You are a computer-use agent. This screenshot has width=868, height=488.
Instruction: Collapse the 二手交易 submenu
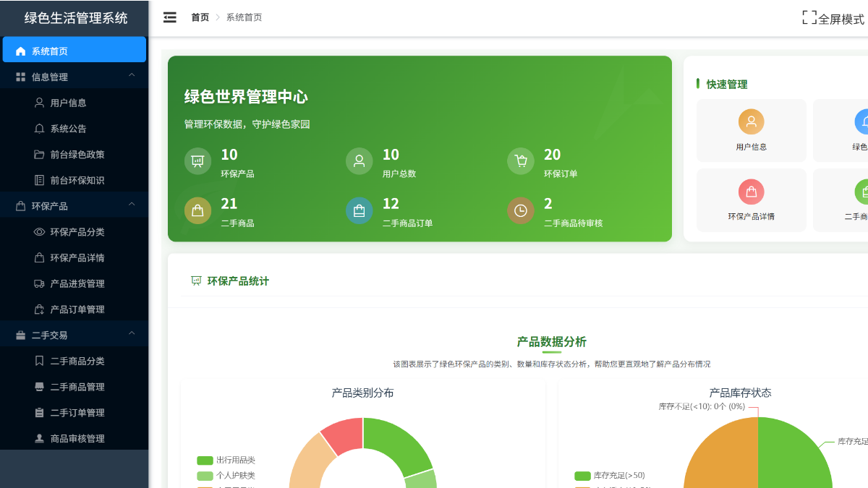[132, 333]
